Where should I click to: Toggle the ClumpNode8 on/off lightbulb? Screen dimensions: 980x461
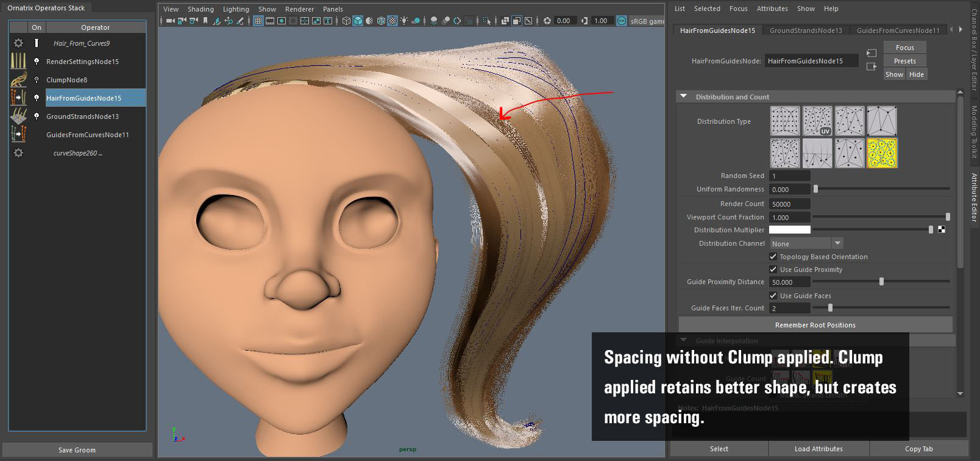tap(37, 80)
